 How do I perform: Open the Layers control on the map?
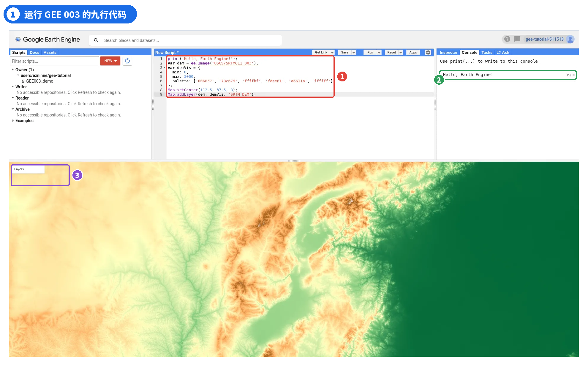click(x=28, y=169)
